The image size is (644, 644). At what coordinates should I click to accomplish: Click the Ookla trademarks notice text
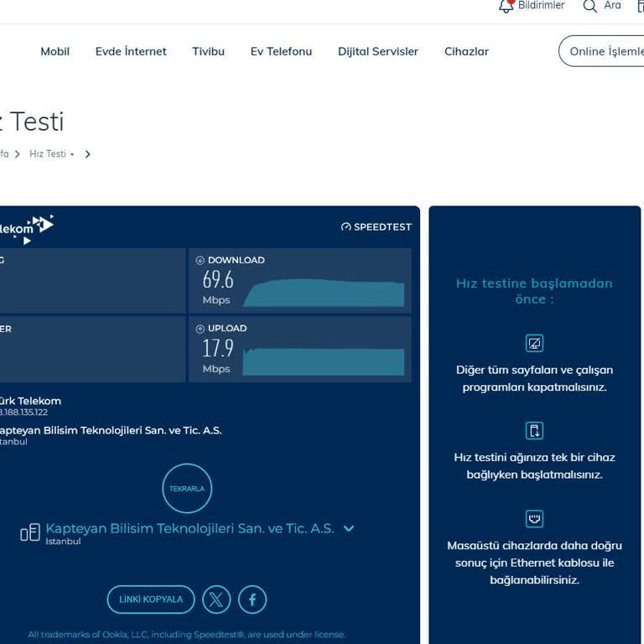click(x=186, y=635)
